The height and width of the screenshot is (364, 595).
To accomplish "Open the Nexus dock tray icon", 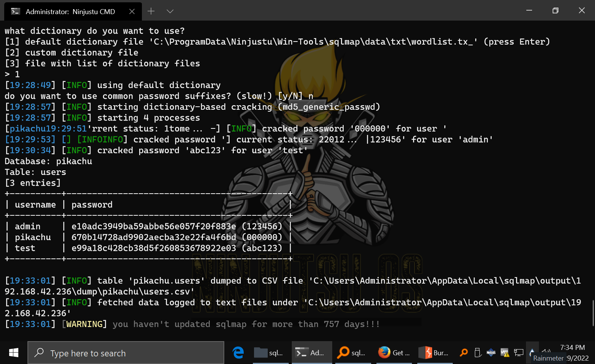I will coord(491,353).
